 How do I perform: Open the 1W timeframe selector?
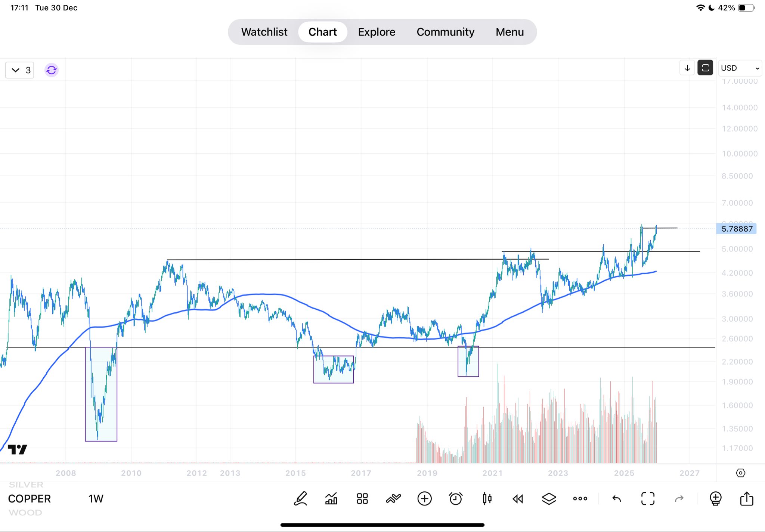coord(96,499)
